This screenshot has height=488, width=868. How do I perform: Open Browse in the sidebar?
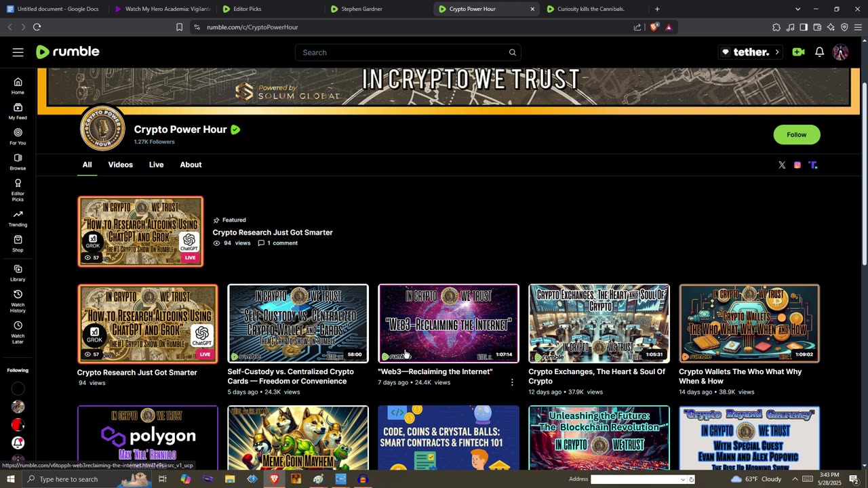click(18, 162)
